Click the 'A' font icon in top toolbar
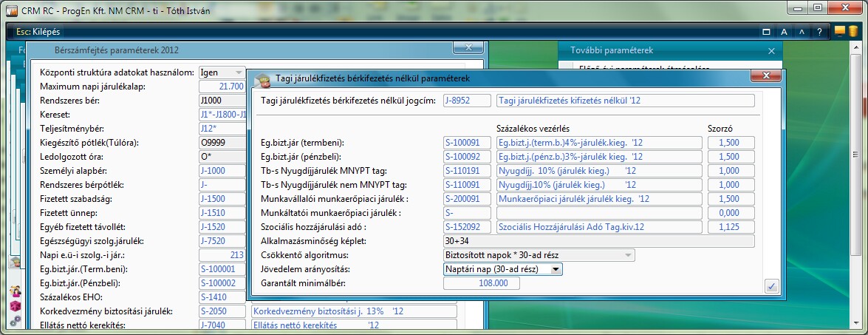 (x=784, y=32)
